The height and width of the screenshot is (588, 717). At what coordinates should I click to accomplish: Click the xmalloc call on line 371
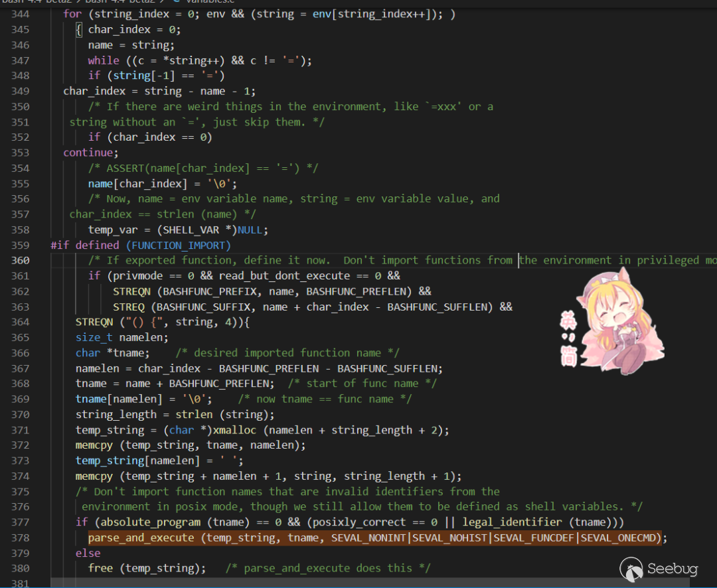(236, 430)
